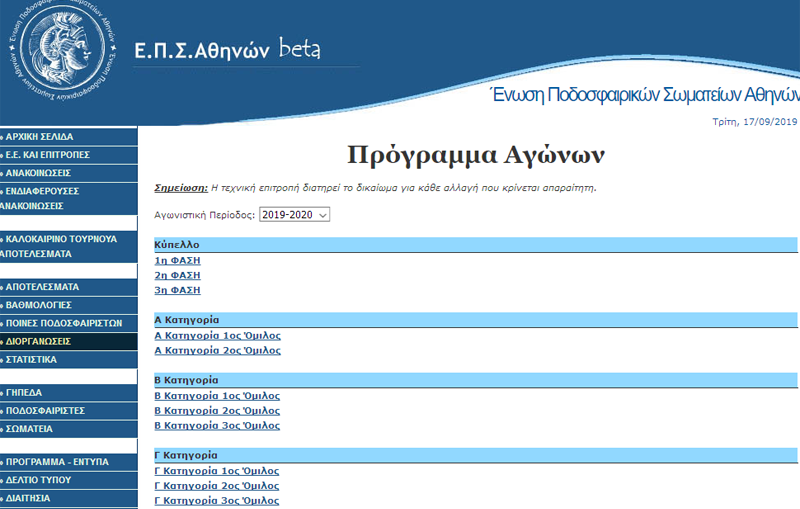Open ΚΑΛΟΚΑΙΡΙΝΟ ΤΟΥΡΝΟΥΑ ΑΠΟΤΕΛΕΣΜΑΤΑ menu item

tap(68, 246)
